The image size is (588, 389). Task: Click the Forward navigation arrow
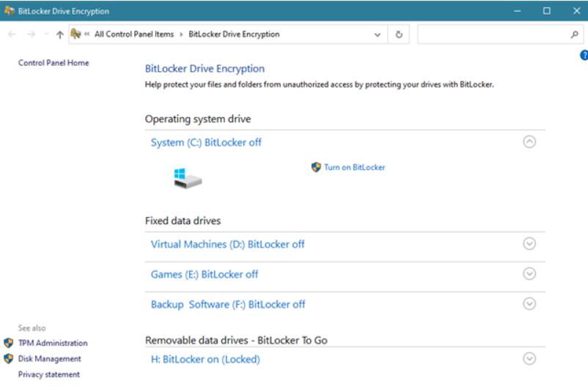[31, 34]
